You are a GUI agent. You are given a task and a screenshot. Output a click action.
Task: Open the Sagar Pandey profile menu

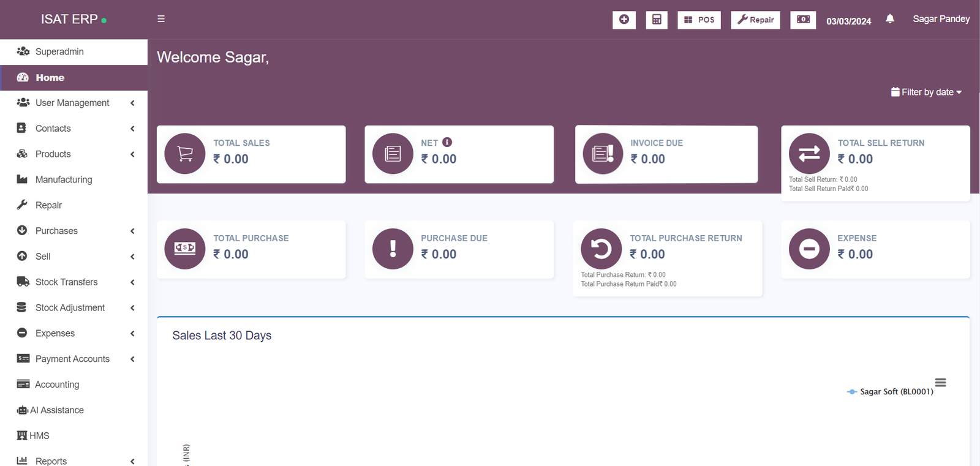[941, 19]
